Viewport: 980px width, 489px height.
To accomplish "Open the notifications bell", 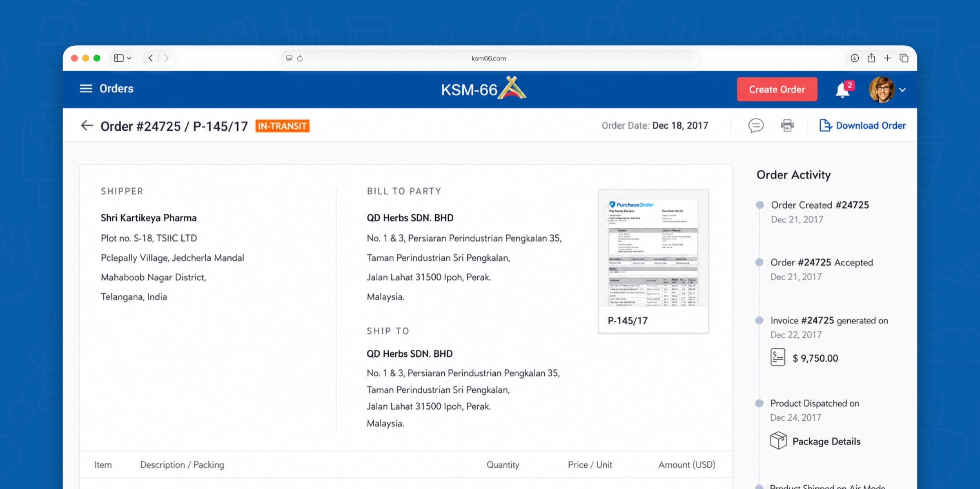I will pos(843,89).
